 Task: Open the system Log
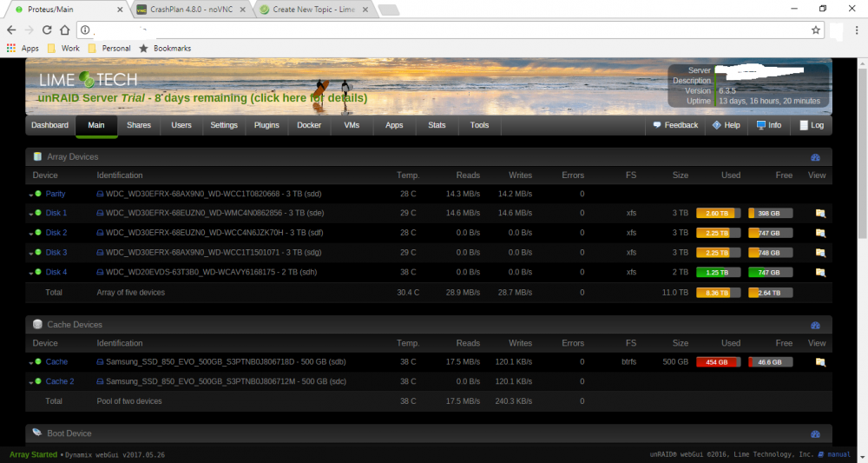812,125
